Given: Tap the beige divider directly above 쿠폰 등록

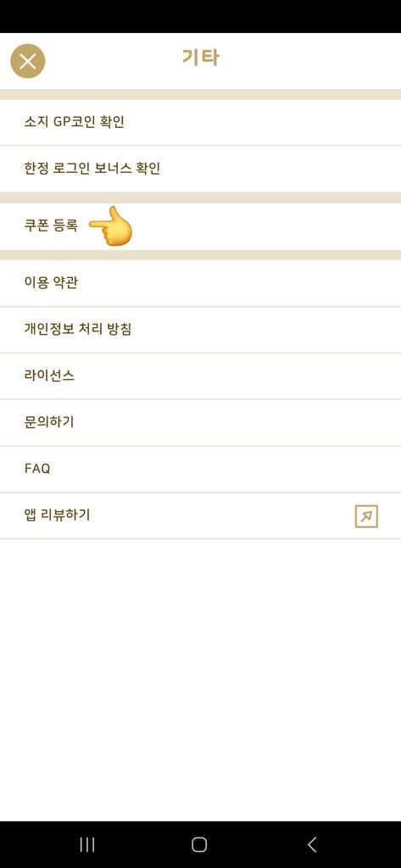Looking at the screenshot, I should pyautogui.click(x=200, y=198).
